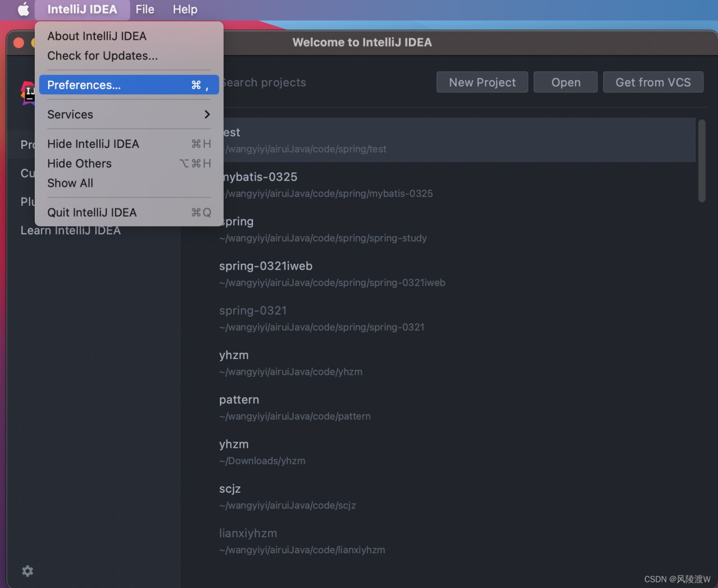Choose Quit IntelliJ IDEA
Image resolution: width=718 pixels, height=588 pixels.
129,212
